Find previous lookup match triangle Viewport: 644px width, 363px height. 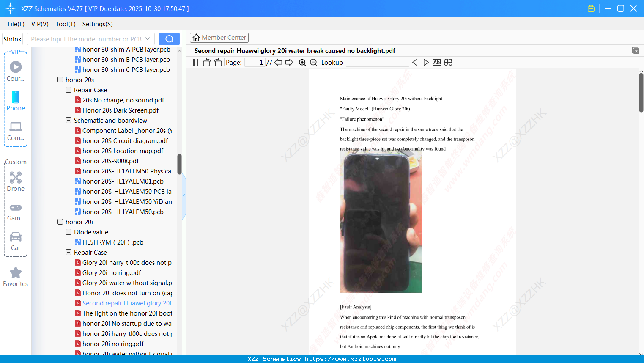(x=415, y=63)
